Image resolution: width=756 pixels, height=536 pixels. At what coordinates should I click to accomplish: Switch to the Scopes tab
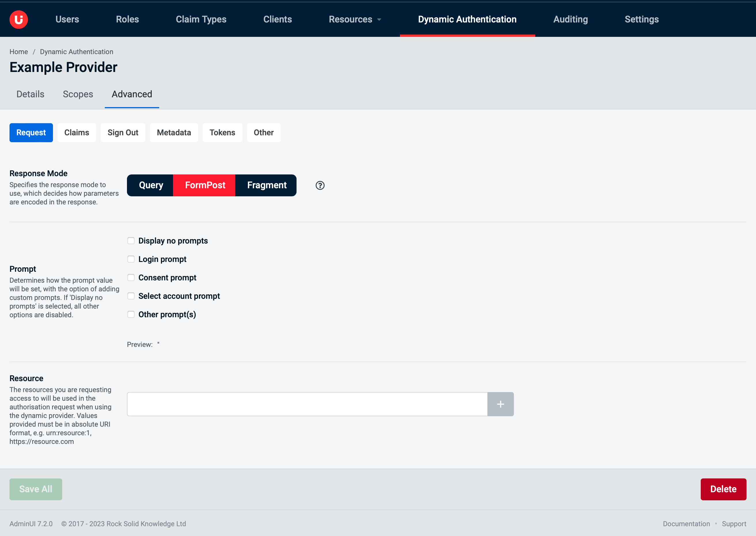coord(78,94)
